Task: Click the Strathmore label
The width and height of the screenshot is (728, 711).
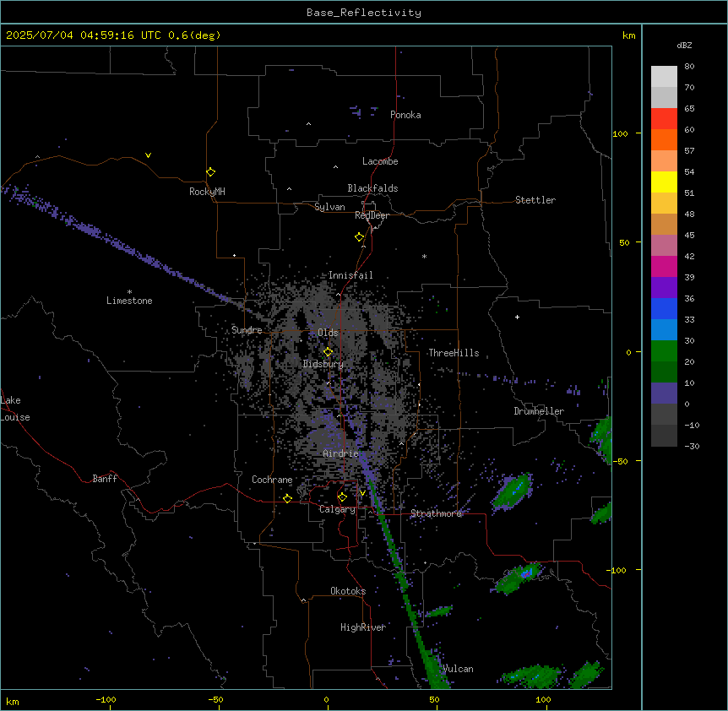Action: click(x=436, y=513)
